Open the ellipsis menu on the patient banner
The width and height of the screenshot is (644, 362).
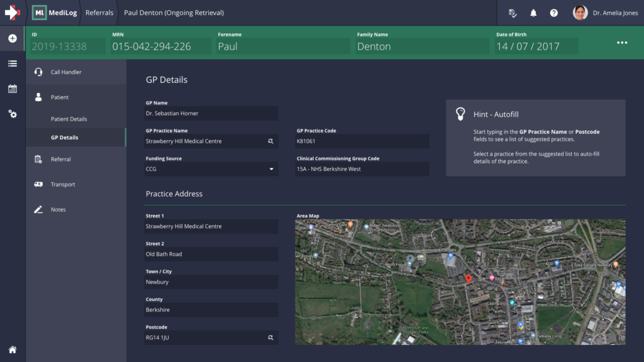pyautogui.click(x=622, y=42)
